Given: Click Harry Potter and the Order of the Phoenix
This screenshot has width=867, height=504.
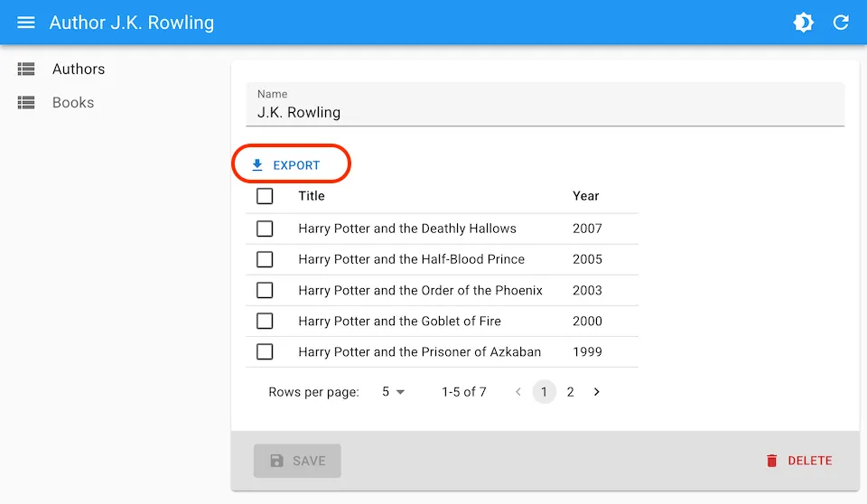Looking at the screenshot, I should click(x=420, y=291).
